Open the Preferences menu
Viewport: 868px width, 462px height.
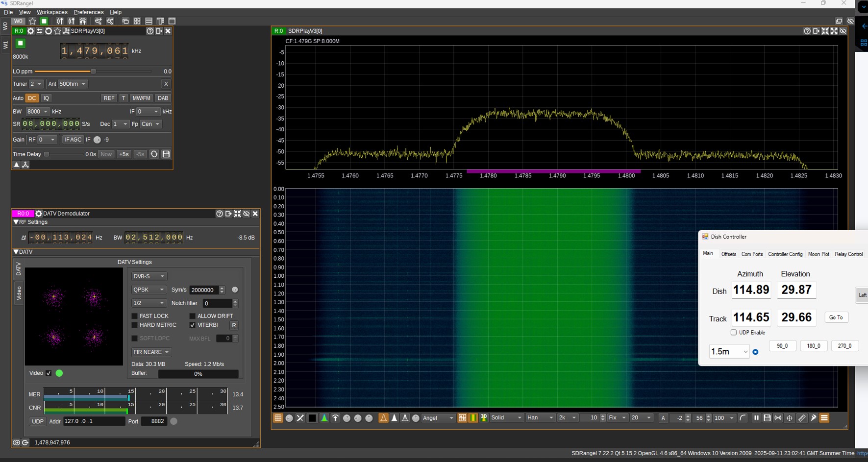(x=89, y=12)
